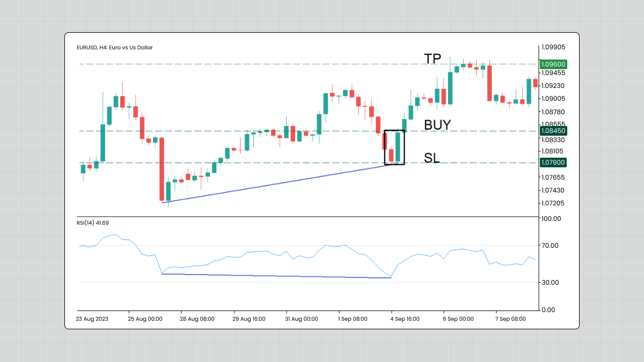Click the 1.07900 stop-loss price tag
The height and width of the screenshot is (362, 644).
(x=553, y=162)
